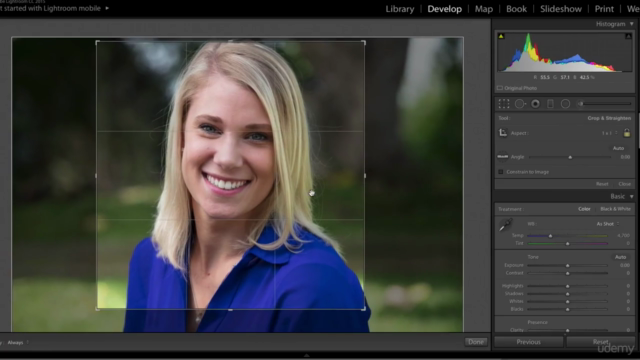Image resolution: width=640 pixels, height=360 pixels.
Task: Switch to the Library module
Action: point(400,9)
